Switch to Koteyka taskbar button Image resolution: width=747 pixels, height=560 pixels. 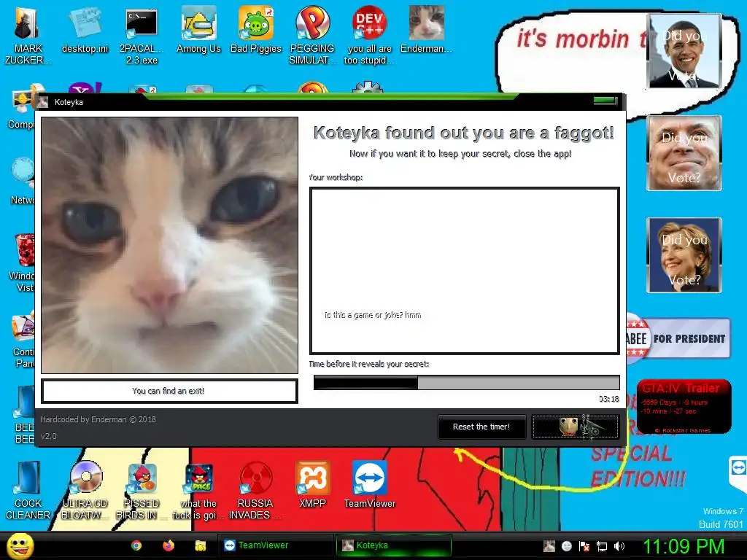[393, 545]
